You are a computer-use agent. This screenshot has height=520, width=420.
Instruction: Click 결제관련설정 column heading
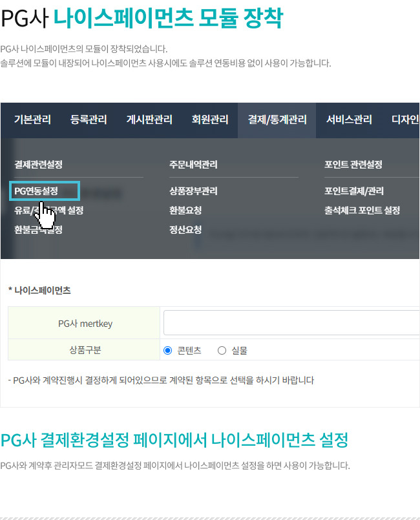39,165
